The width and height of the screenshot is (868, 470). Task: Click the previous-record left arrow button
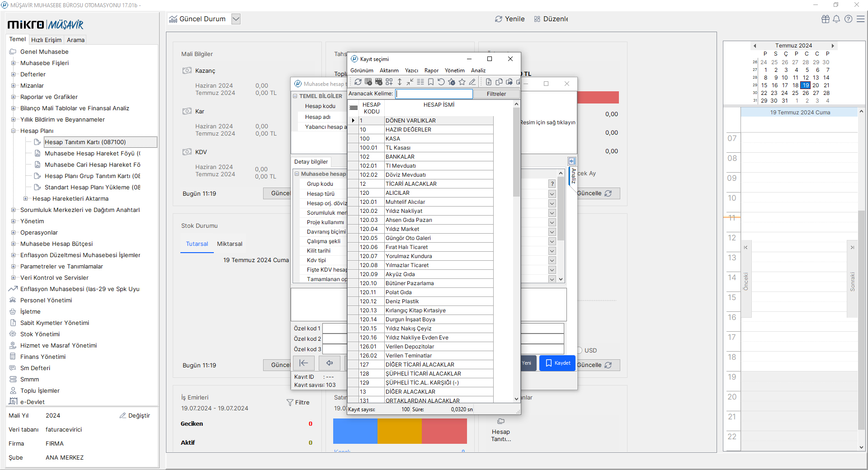pos(330,363)
